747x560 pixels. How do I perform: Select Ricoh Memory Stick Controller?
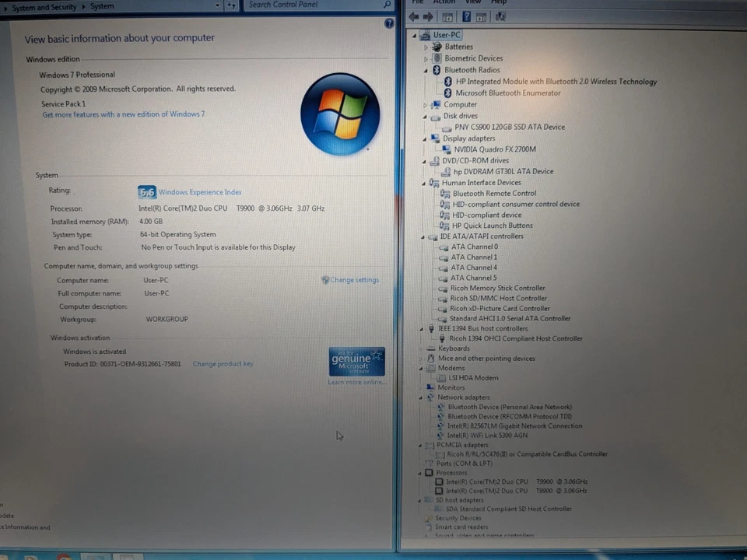click(497, 288)
